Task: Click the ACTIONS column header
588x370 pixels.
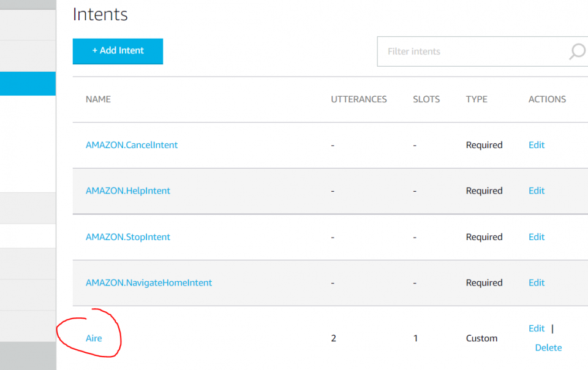Action: (x=547, y=99)
